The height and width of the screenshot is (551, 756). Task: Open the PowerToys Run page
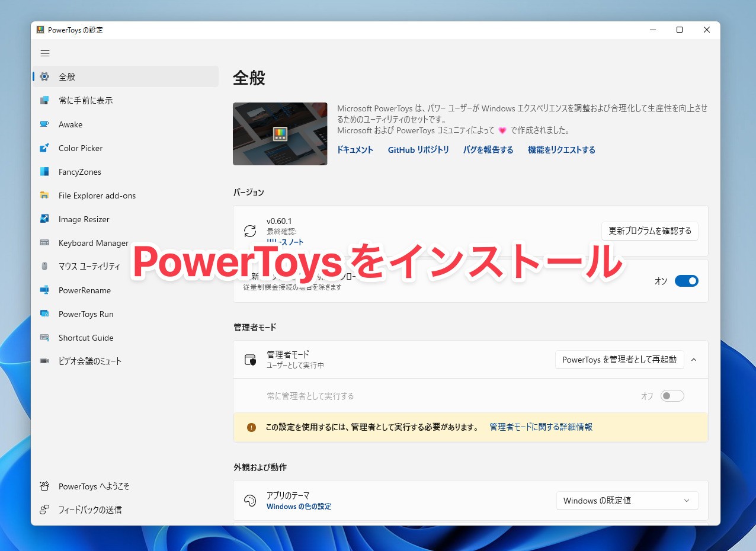pyautogui.click(x=126, y=314)
